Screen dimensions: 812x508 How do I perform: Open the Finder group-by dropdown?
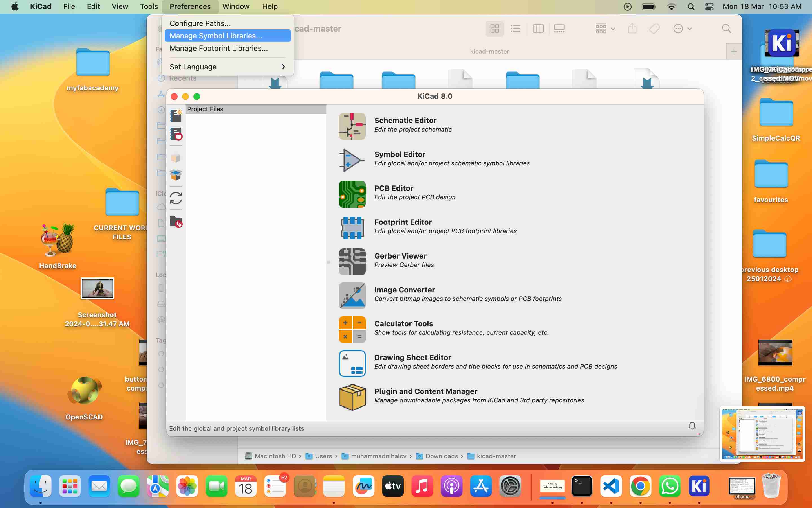(x=605, y=29)
